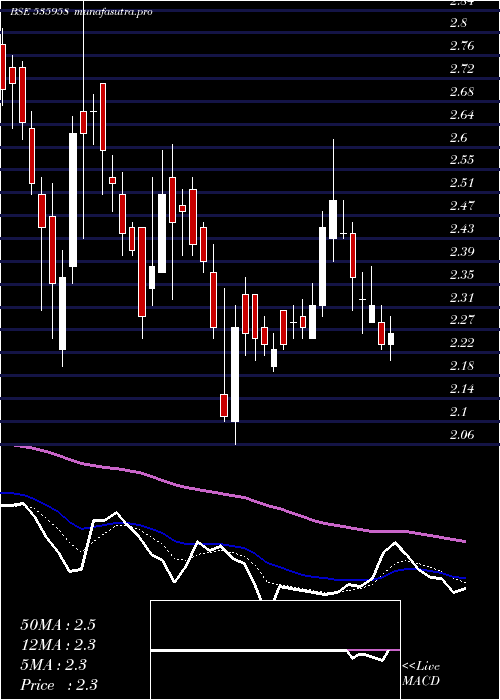The image size is (500, 700).
Task: Click inside the Live MACD inset chart
Action: click(x=275, y=650)
